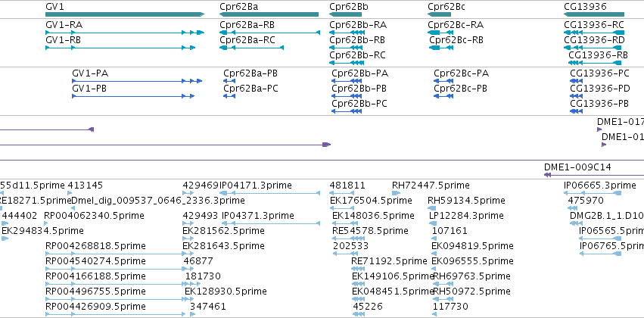
Task: Click the Cpr62Bc-PB protein label
Action: pos(460,89)
